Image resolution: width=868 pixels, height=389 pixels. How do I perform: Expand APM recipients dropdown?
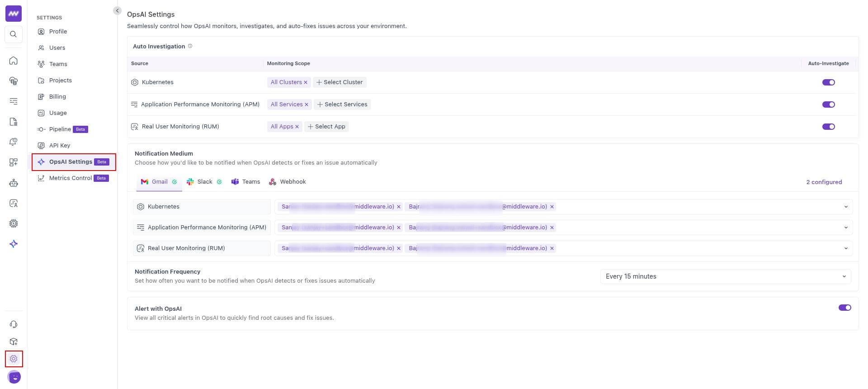point(846,228)
